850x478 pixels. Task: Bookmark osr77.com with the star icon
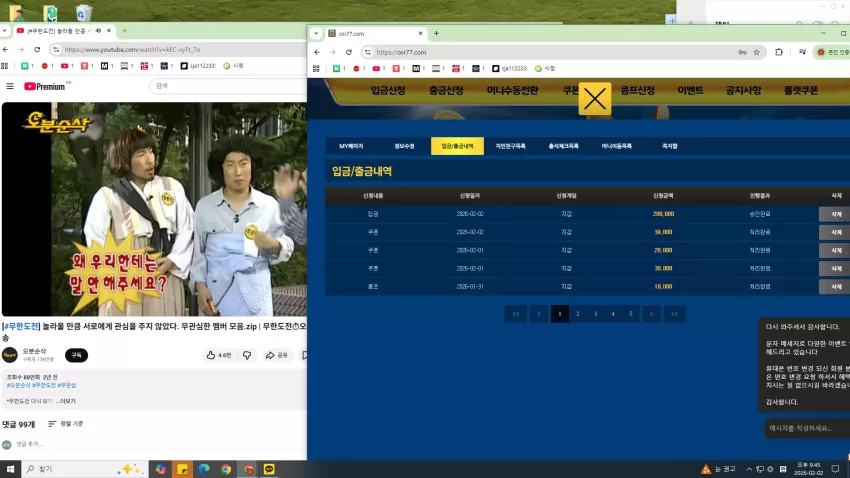click(x=756, y=52)
